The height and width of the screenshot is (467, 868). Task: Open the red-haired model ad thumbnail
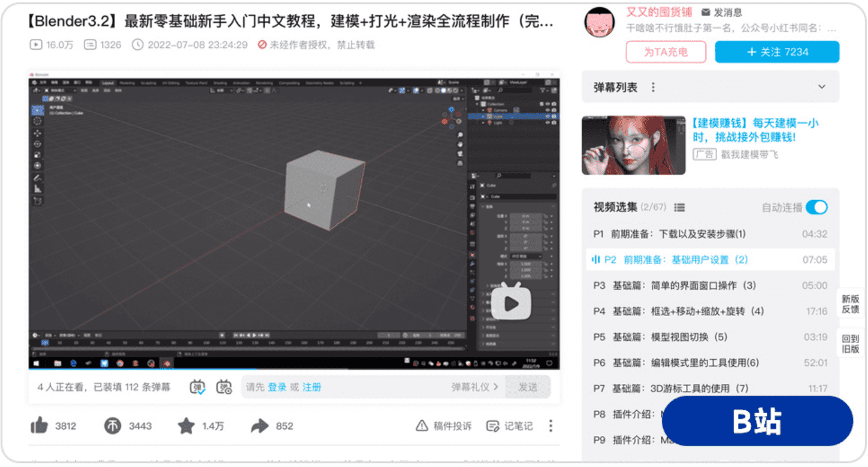(x=634, y=145)
